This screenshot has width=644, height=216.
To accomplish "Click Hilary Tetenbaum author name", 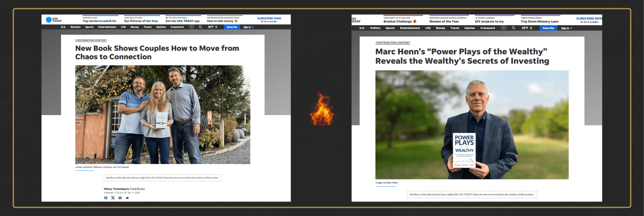I will pos(116,189).
